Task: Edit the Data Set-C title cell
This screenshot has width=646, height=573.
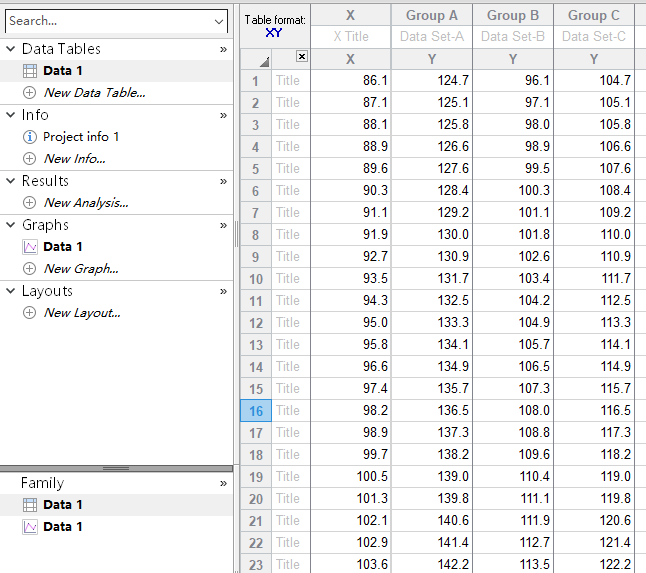Action: [x=594, y=37]
